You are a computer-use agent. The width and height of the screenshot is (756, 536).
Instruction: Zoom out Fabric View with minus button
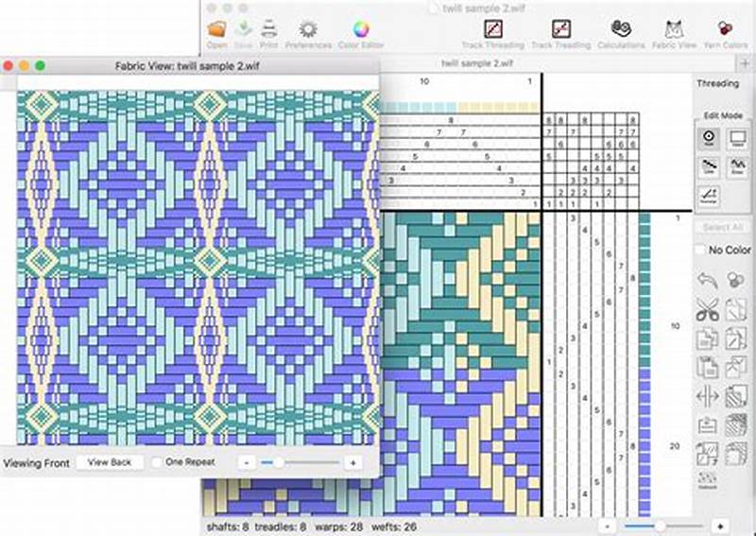[247, 462]
